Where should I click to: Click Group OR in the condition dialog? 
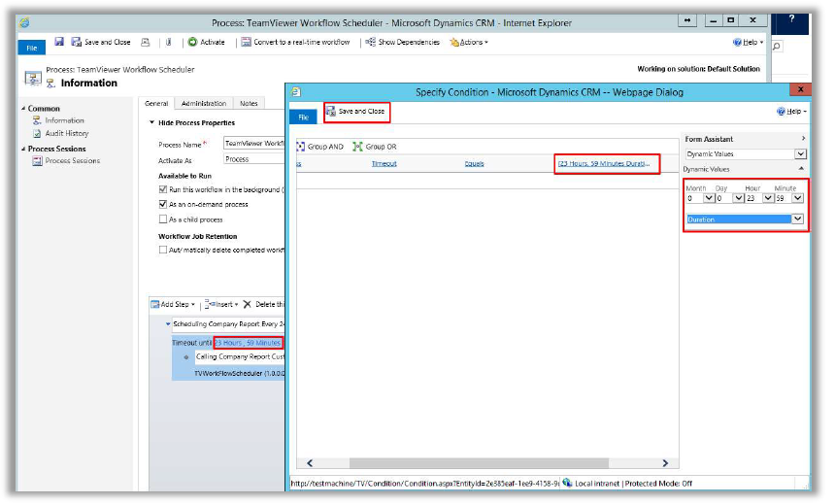click(x=374, y=147)
